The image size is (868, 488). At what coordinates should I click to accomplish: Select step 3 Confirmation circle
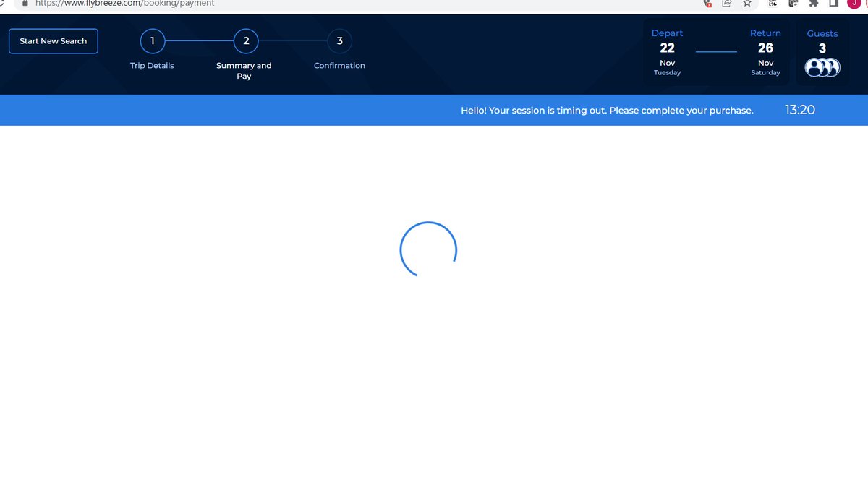click(x=340, y=41)
